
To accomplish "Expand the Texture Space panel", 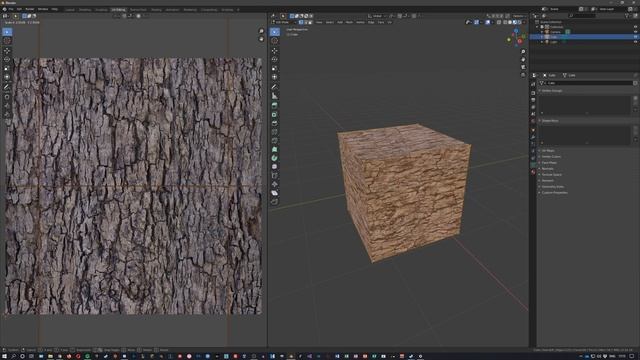I will coord(551,175).
